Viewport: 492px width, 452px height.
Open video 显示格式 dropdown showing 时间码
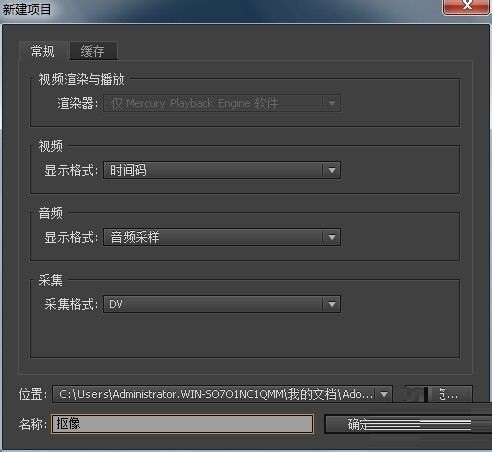point(222,170)
